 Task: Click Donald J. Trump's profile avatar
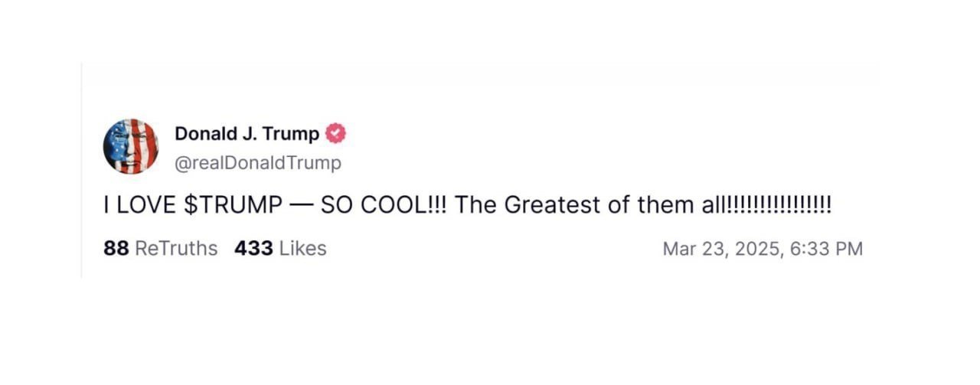pos(130,146)
